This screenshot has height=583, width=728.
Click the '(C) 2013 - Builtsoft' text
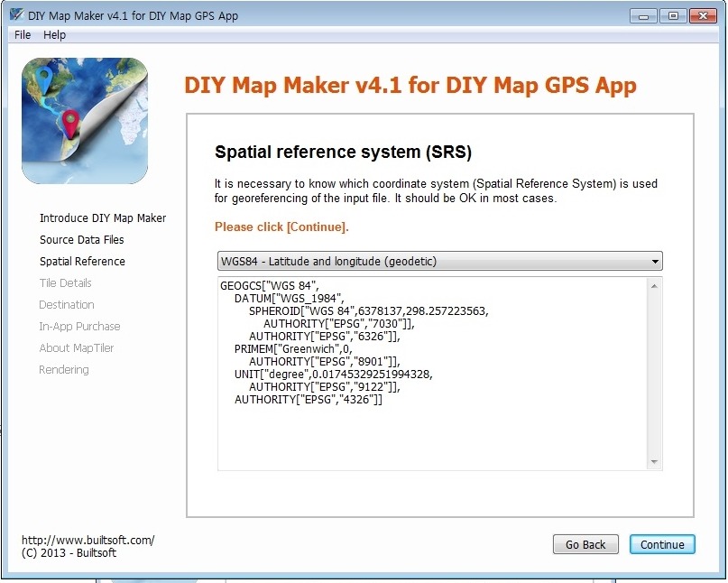coord(69,553)
